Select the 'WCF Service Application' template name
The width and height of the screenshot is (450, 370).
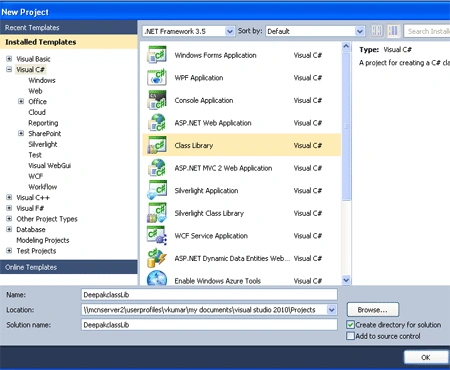[x=211, y=236]
